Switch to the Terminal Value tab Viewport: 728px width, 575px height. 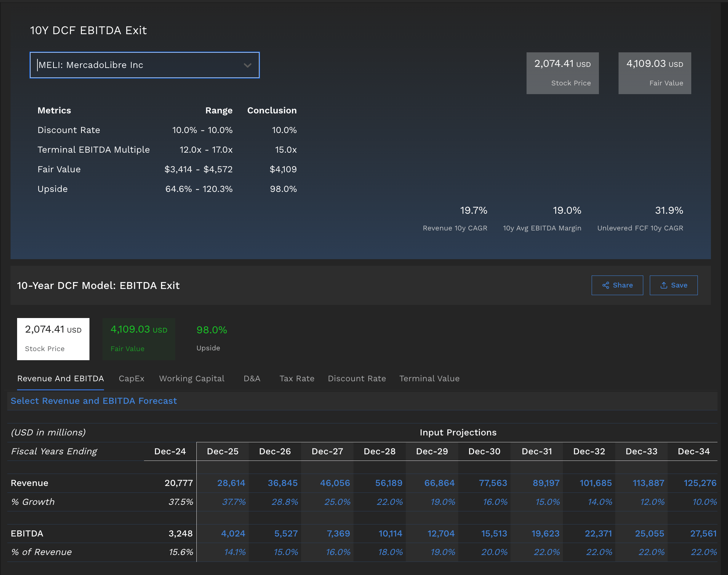[x=429, y=379]
